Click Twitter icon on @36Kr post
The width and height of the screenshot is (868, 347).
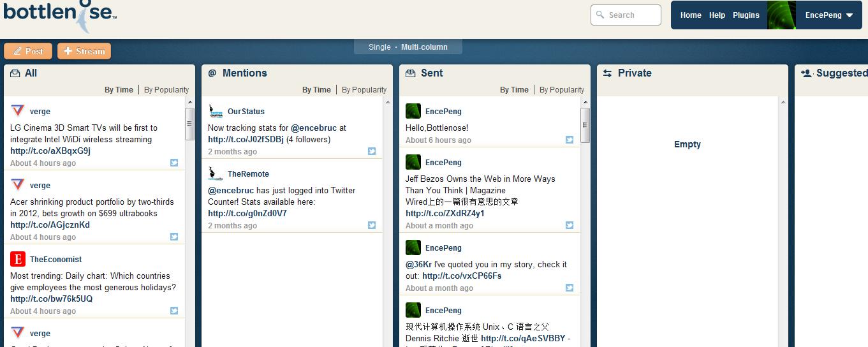coord(570,288)
